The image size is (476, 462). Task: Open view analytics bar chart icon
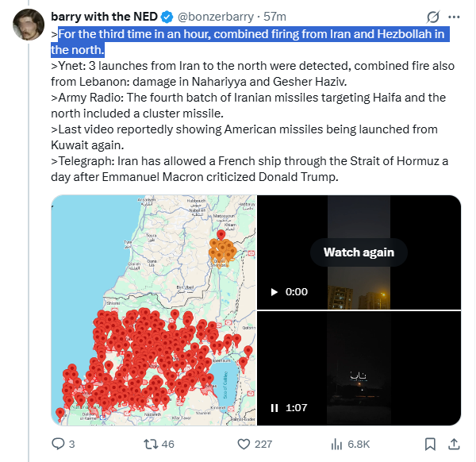click(x=336, y=444)
